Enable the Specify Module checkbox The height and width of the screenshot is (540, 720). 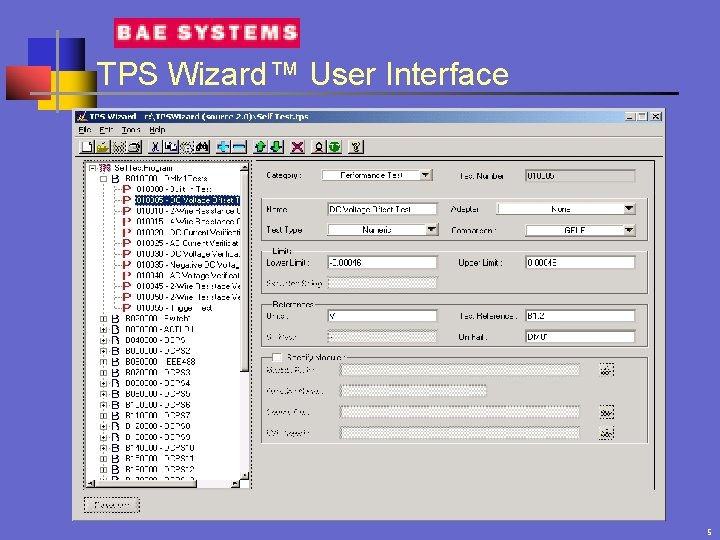(x=277, y=357)
